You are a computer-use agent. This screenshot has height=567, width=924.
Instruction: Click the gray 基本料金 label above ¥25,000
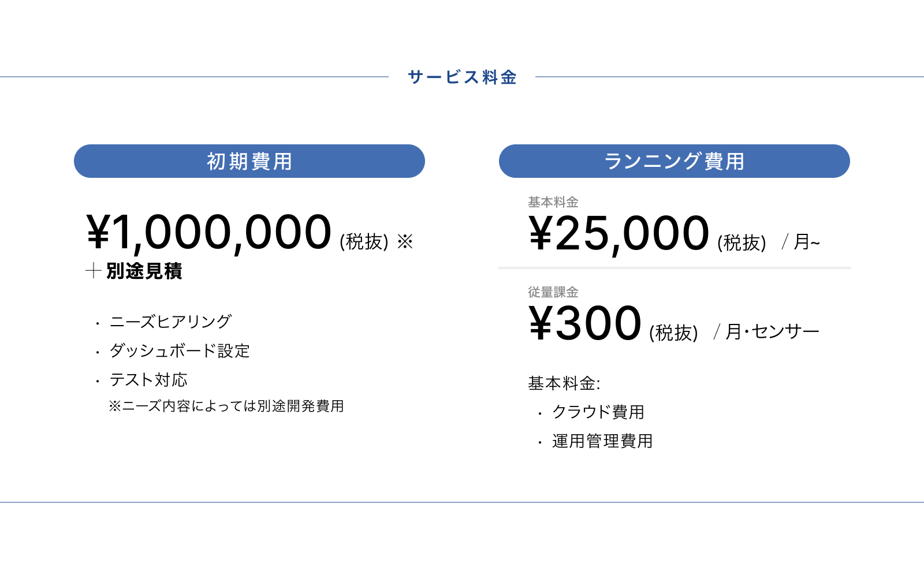click(553, 202)
